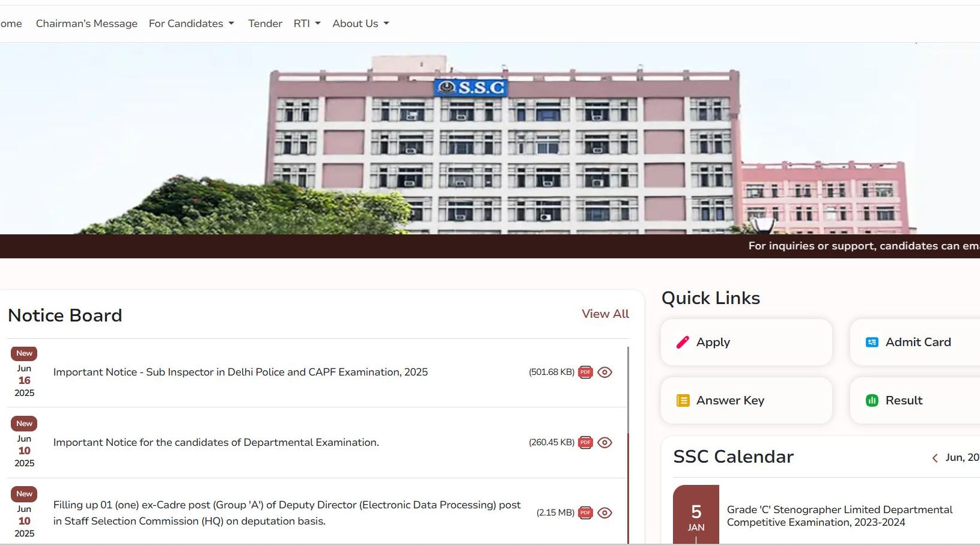Open the Admit Card quick link
The height and width of the screenshot is (545, 980).
coord(915,342)
